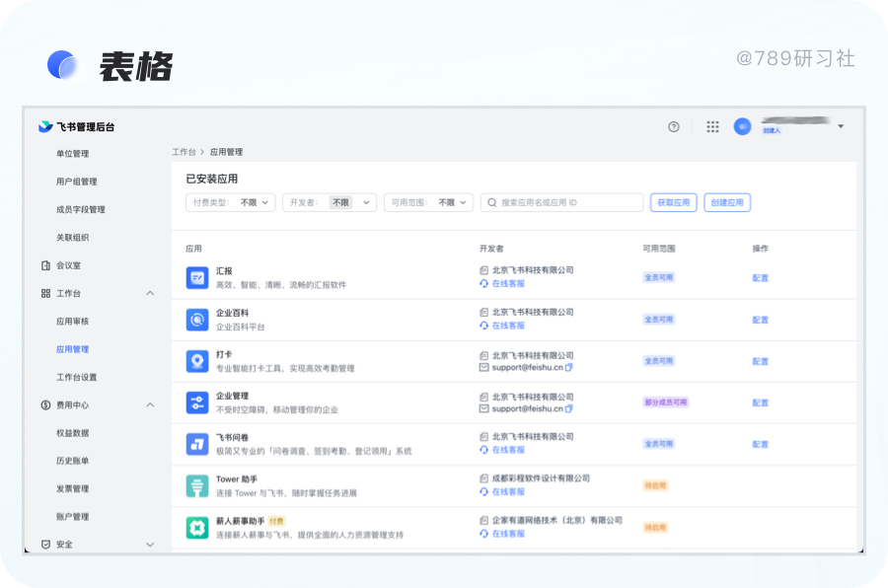Image resolution: width=888 pixels, height=588 pixels.
Task: Click 配置 link for 企业管理
Action: click(760, 403)
